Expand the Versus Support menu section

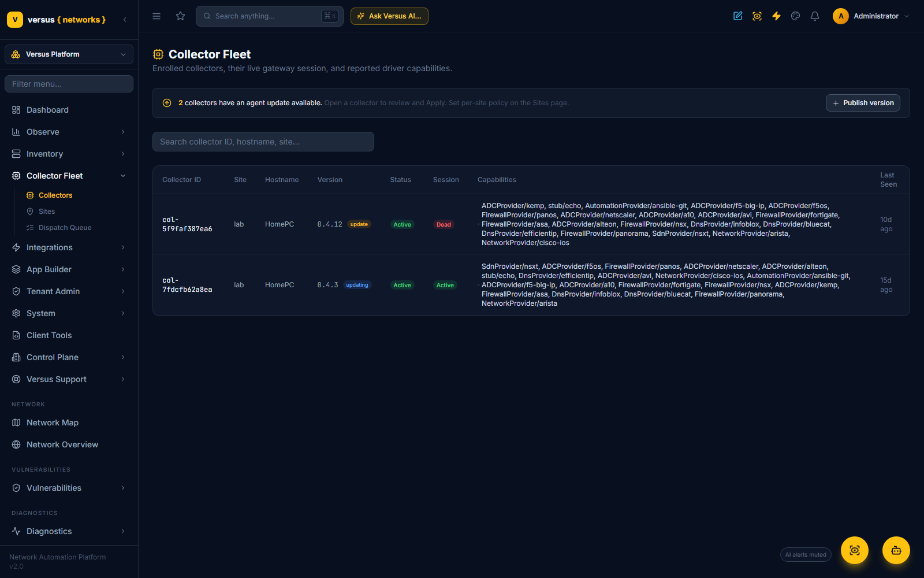(x=69, y=379)
